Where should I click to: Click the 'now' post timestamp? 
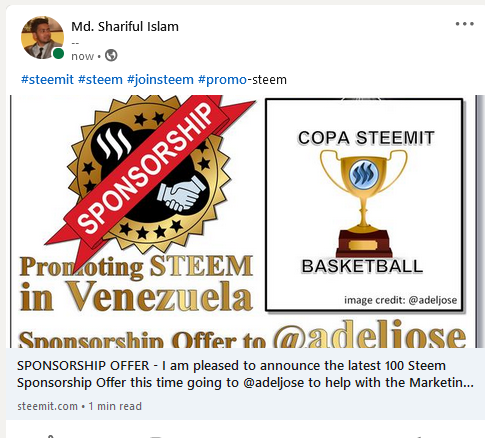[x=83, y=56]
